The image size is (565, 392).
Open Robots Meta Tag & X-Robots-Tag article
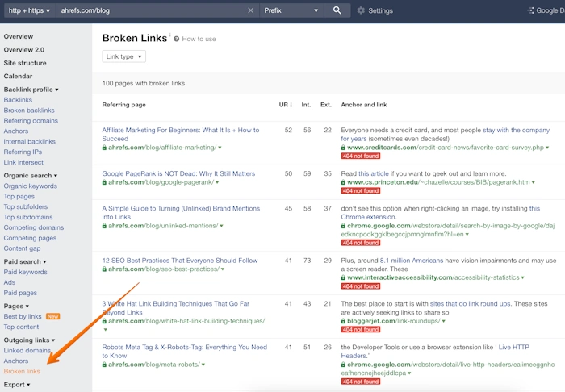[185, 352]
